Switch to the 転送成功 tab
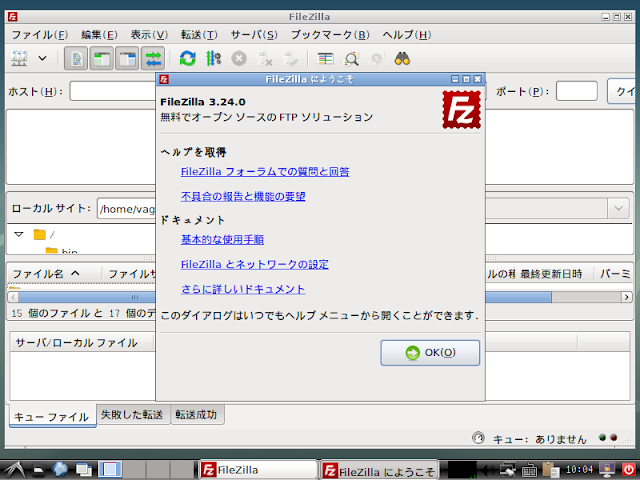 [x=196, y=415]
